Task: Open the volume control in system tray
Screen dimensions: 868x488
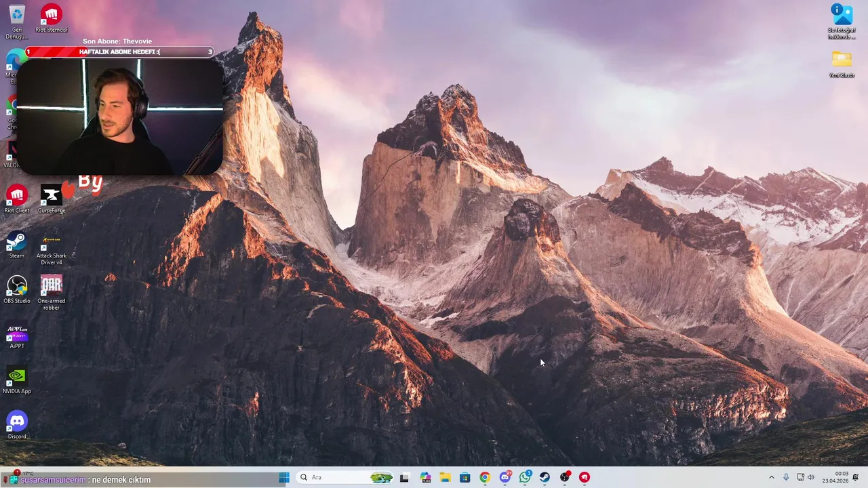Action: [x=811, y=477]
